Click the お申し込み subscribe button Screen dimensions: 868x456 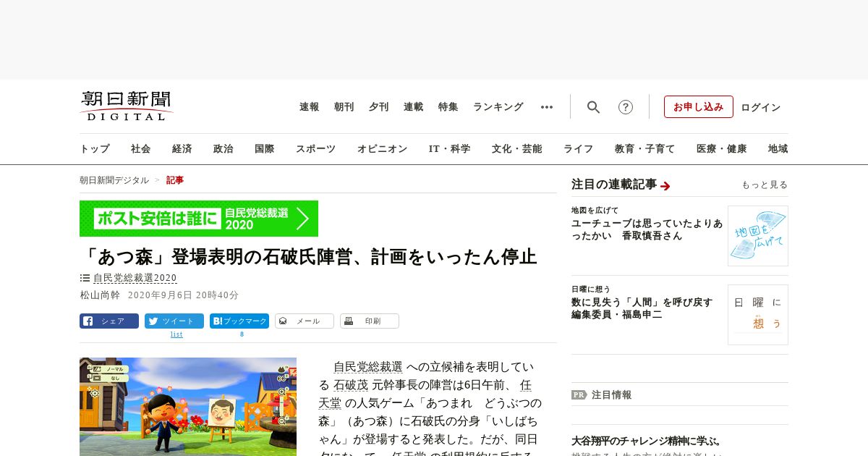click(x=699, y=107)
